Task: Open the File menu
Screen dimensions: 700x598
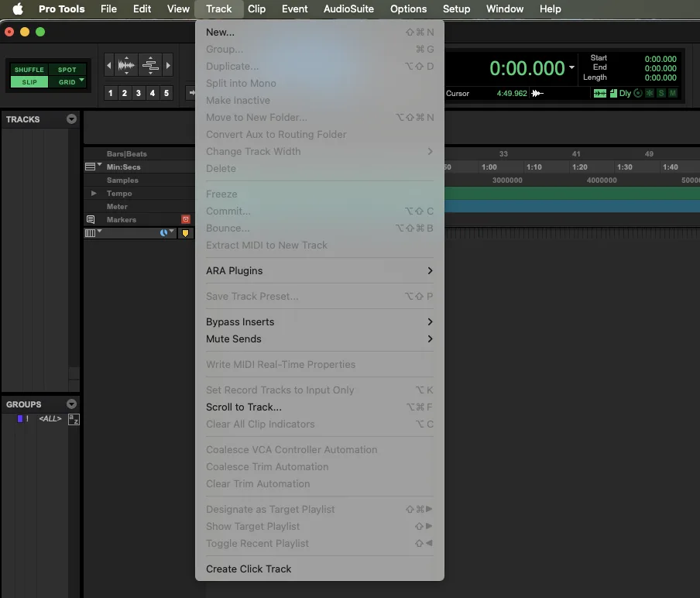Action: (108, 9)
